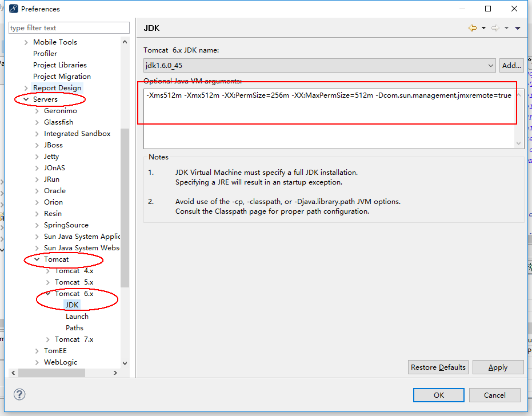Click the Preferences window title icon
The width and height of the screenshot is (532, 416).
coord(14,9)
